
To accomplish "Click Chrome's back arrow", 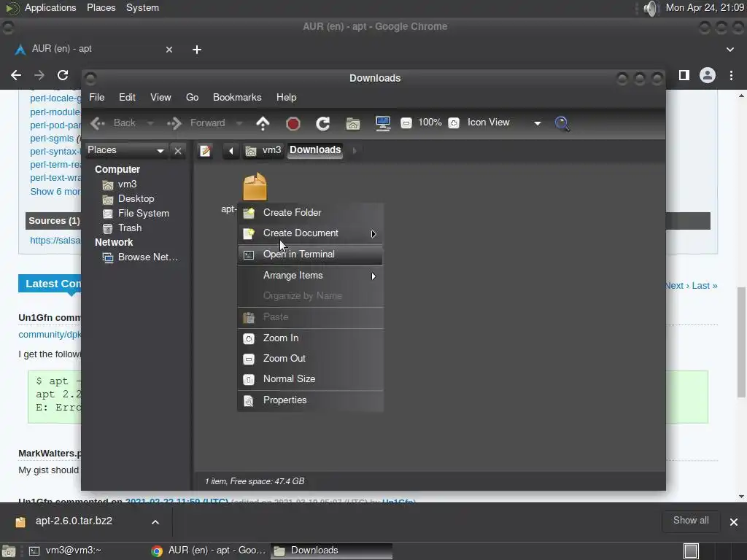I will pos(16,75).
